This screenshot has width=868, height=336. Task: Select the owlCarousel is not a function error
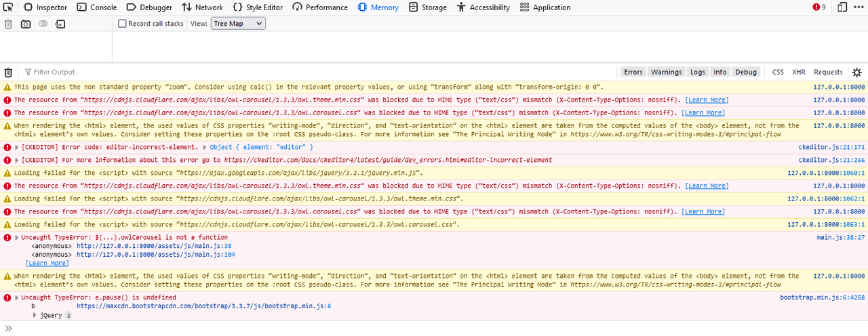pyautogui.click(x=125, y=237)
